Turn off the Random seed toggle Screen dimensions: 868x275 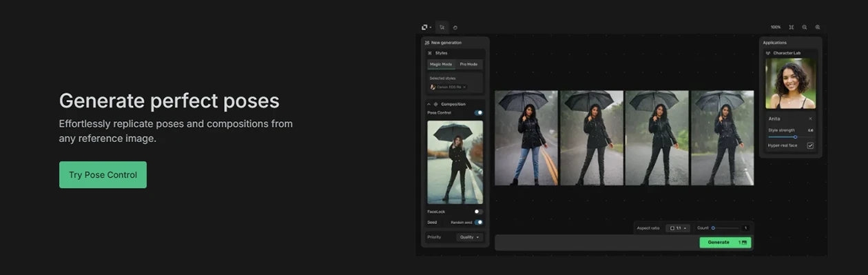tap(478, 222)
